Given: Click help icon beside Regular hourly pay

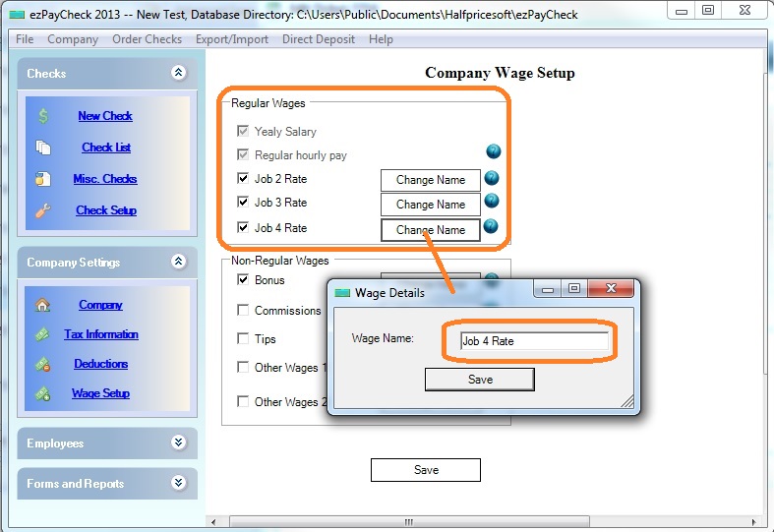Looking at the screenshot, I should click(493, 151).
